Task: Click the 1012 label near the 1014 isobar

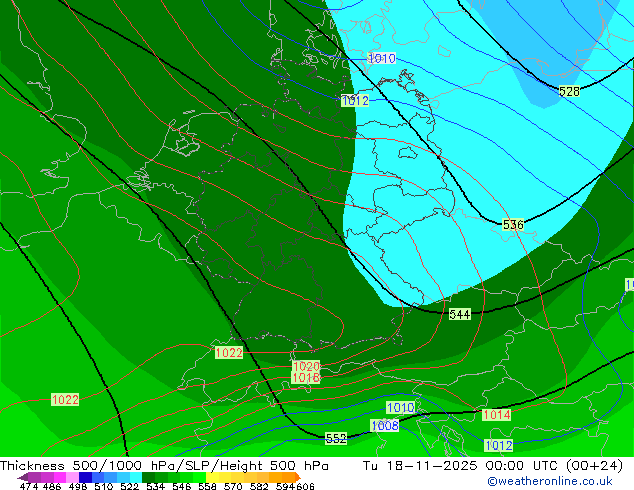Action: point(499,446)
